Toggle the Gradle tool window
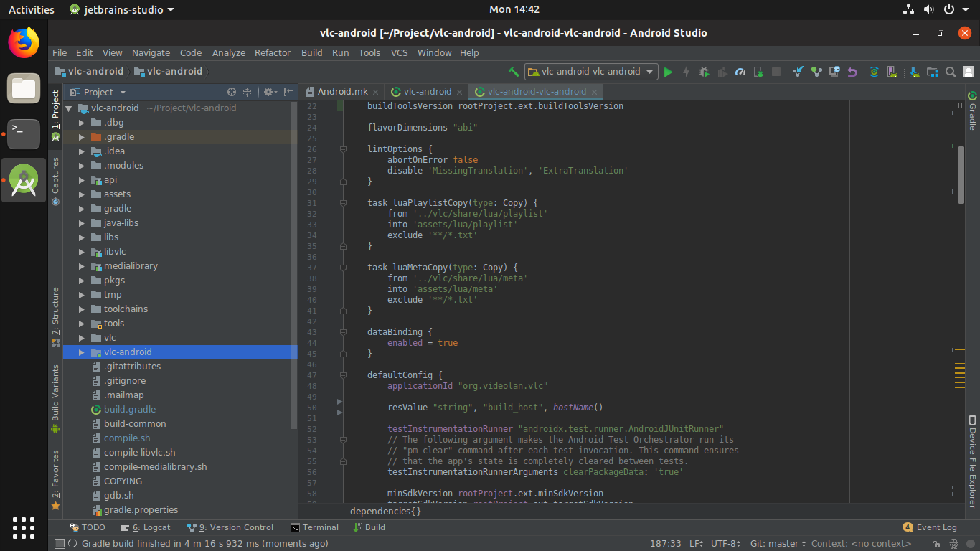 973,110
